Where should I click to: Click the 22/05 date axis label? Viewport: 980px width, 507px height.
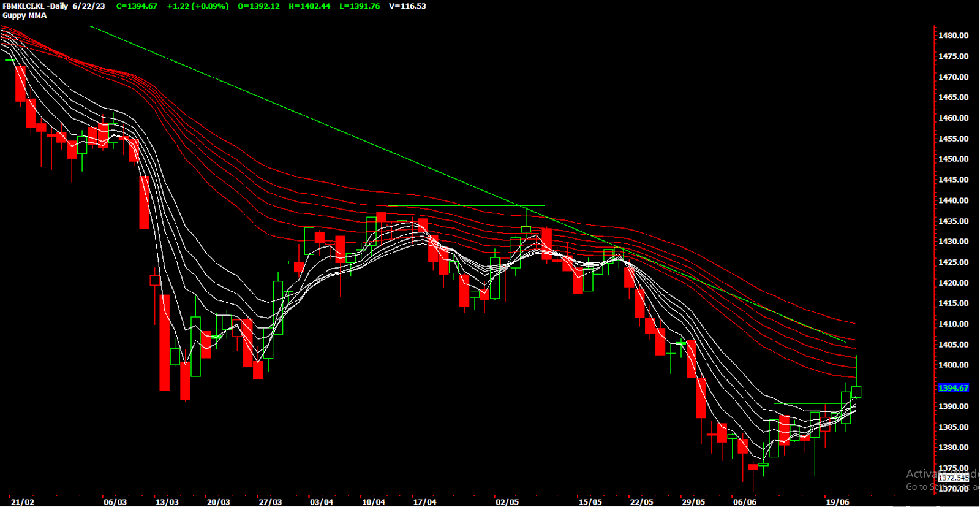[x=642, y=502]
